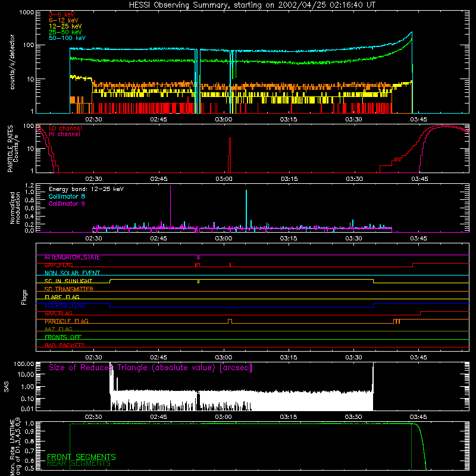
Task: Select the '6-12 keV' legend label
Action: coord(64,20)
